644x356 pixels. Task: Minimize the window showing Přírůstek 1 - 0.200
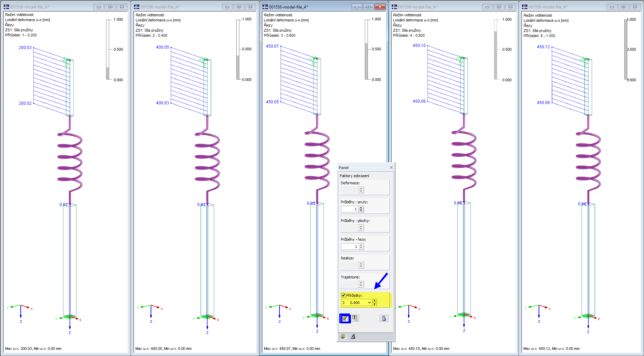click(99, 7)
